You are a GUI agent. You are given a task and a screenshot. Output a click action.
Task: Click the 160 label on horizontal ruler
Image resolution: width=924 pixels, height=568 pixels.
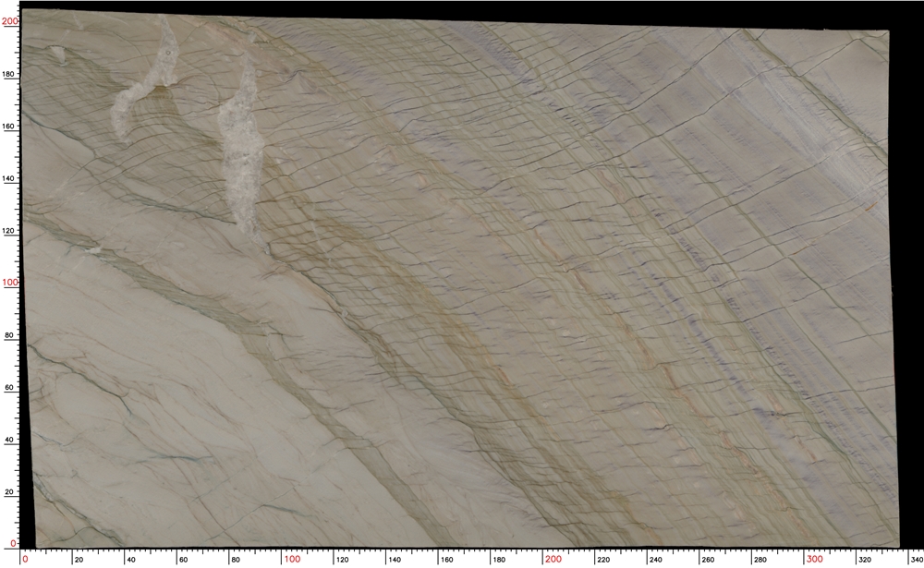click(x=446, y=560)
